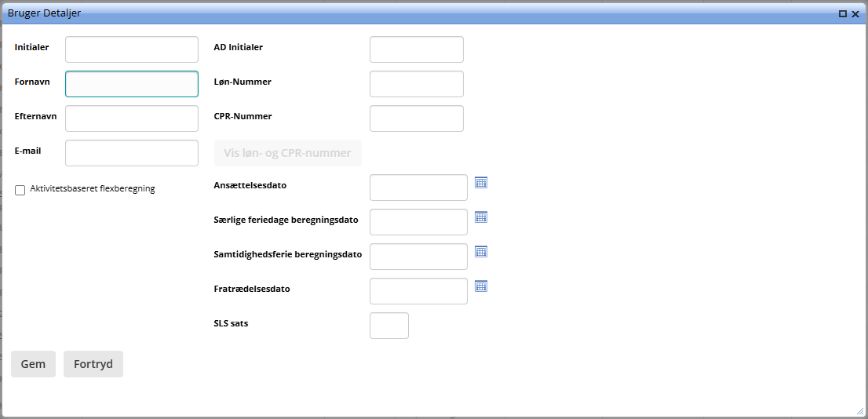Click Vis løn- og CPR-nummer button
The image size is (868, 419).
[x=288, y=153]
